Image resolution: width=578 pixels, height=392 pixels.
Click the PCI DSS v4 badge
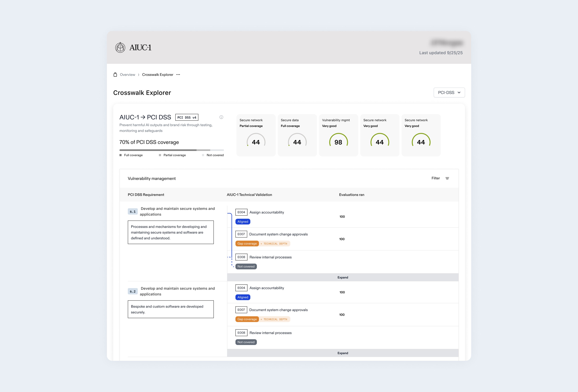[x=186, y=117]
